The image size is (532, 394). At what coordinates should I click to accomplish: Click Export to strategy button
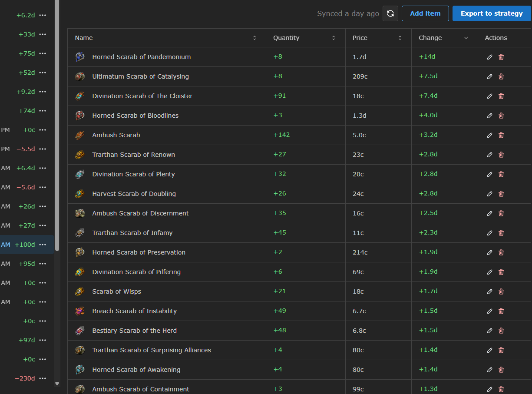pos(492,13)
